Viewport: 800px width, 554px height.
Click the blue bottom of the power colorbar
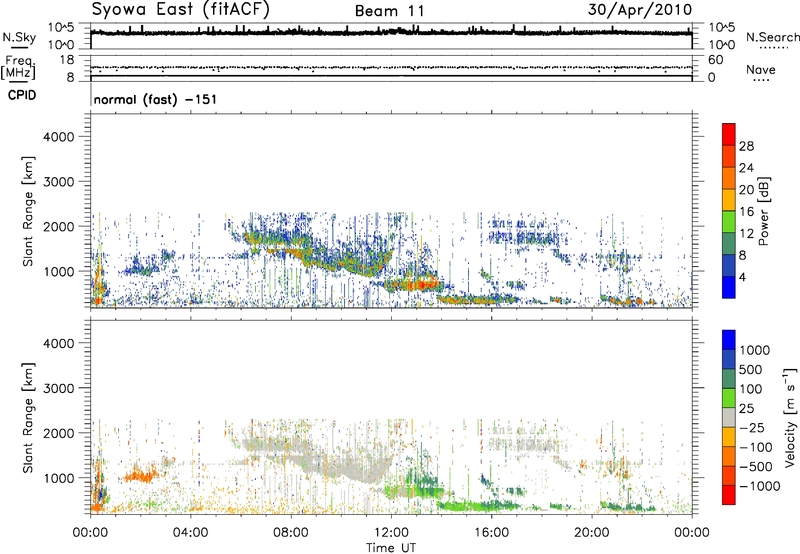click(729, 287)
